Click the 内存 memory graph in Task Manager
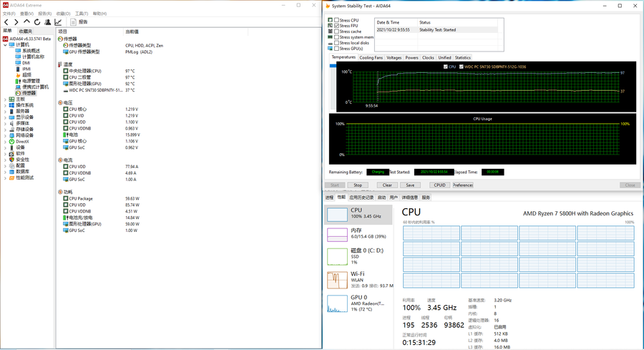 point(337,235)
